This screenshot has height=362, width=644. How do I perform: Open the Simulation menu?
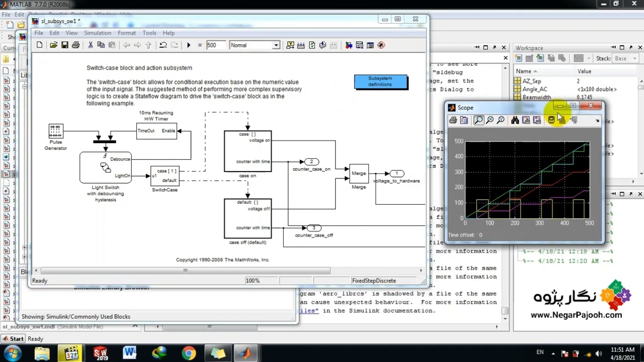pos(97,33)
